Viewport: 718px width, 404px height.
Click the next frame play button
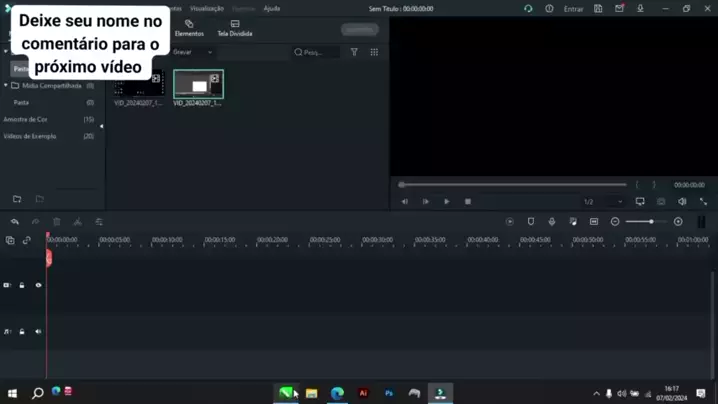point(425,202)
